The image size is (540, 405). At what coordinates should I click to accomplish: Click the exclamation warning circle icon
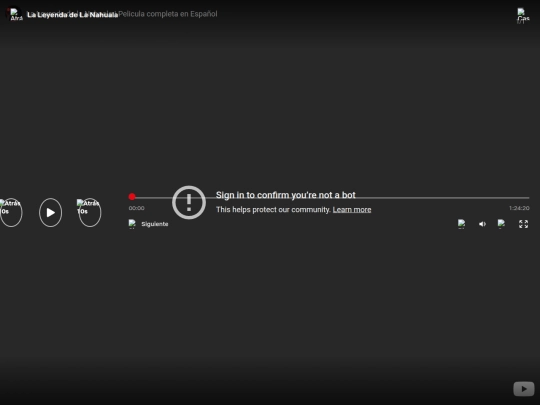tap(189, 202)
